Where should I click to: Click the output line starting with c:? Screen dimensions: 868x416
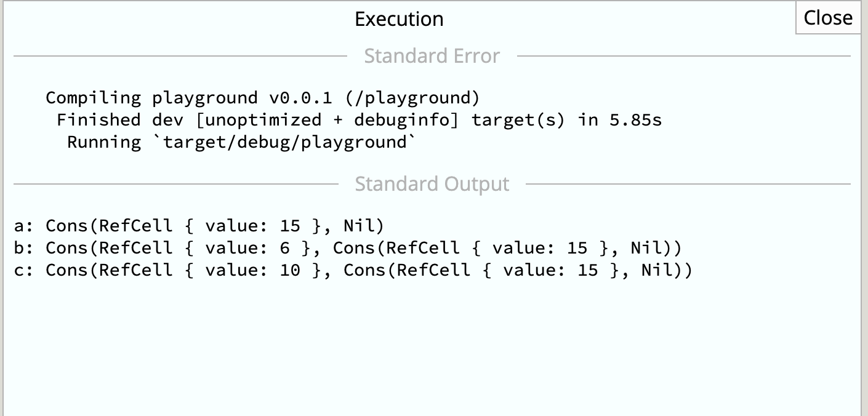point(353,270)
